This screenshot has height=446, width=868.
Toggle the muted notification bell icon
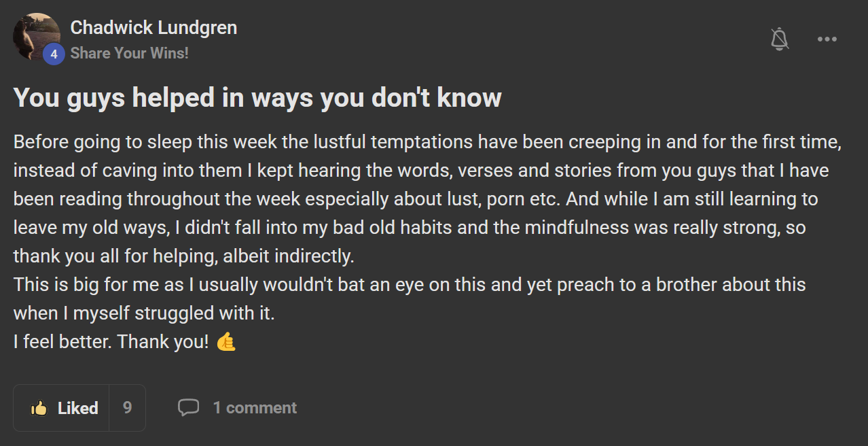[x=780, y=39]
